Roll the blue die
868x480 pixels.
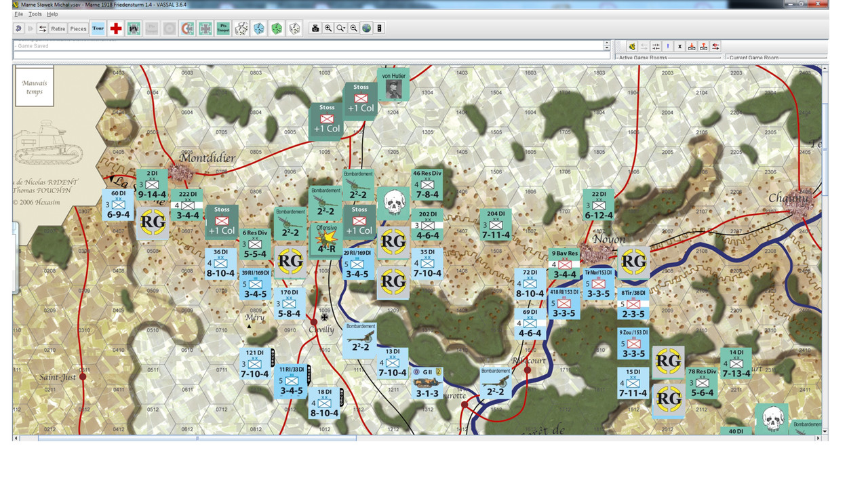click(259, 28)
